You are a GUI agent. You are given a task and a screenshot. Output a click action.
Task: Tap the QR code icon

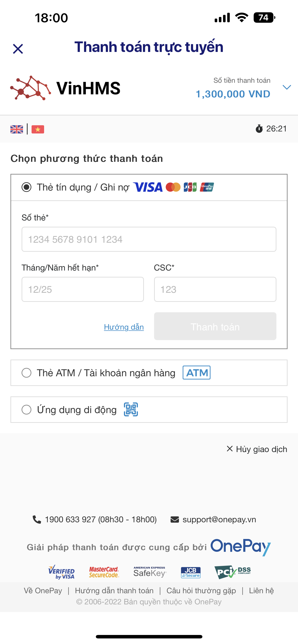[131, 409]
